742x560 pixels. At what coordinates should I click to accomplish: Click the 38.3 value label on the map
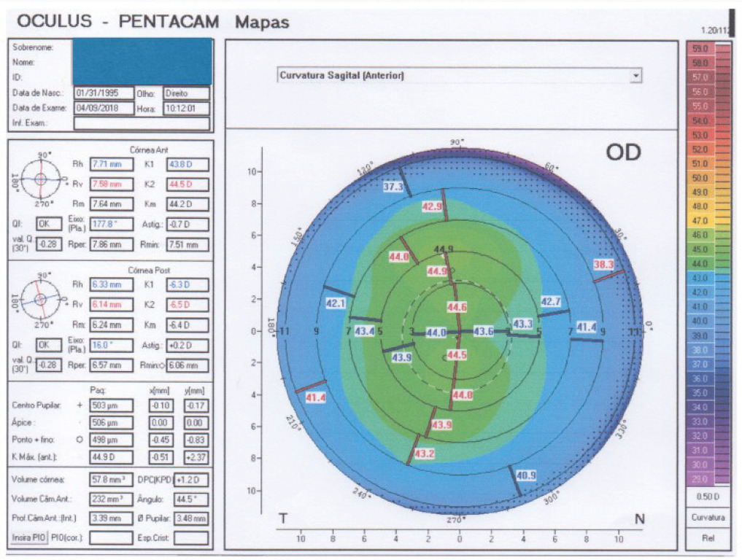click(x=603, y=265)
